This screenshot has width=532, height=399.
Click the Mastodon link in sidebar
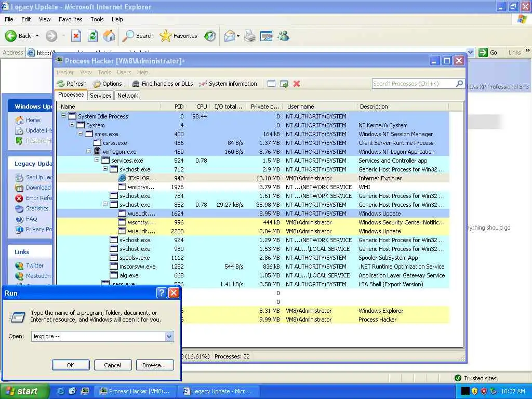(38, 276)
